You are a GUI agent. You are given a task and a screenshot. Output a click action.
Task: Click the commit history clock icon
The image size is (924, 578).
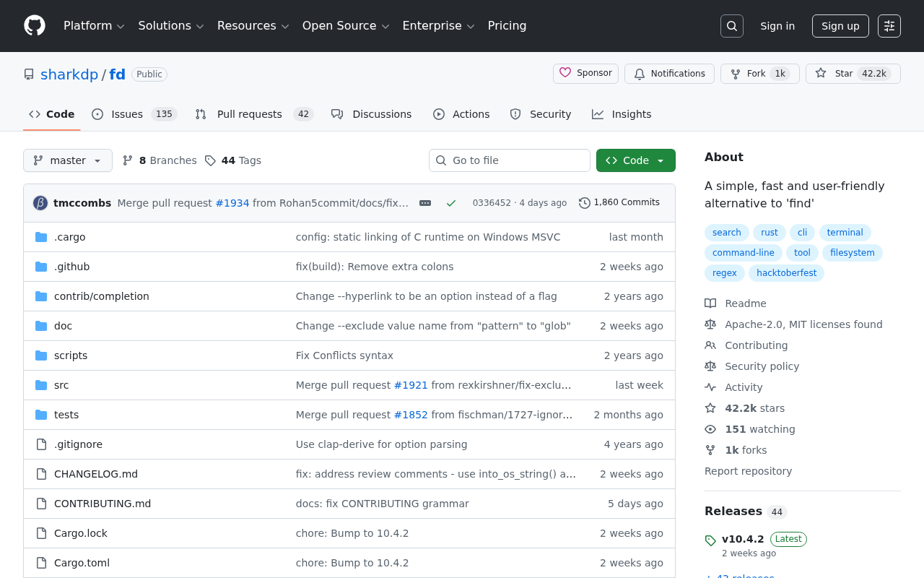584,202
